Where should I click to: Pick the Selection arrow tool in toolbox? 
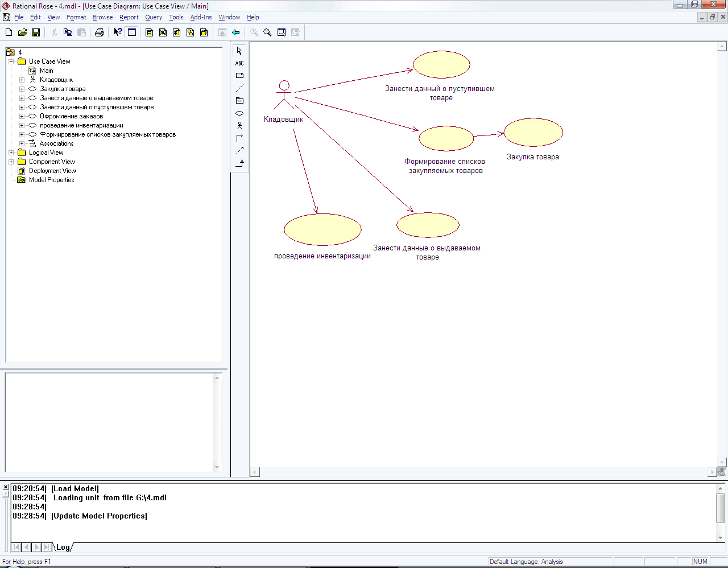(x=239, y=51)
